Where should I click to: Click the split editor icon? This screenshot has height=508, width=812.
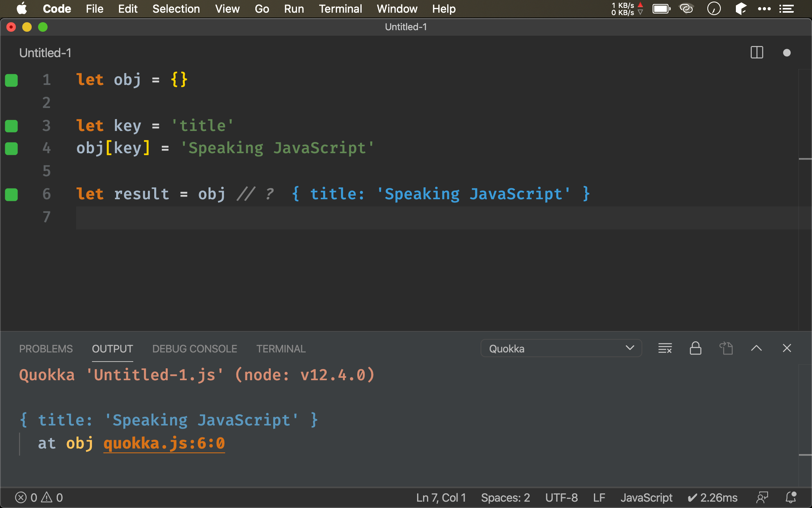(x=756, y=53)
